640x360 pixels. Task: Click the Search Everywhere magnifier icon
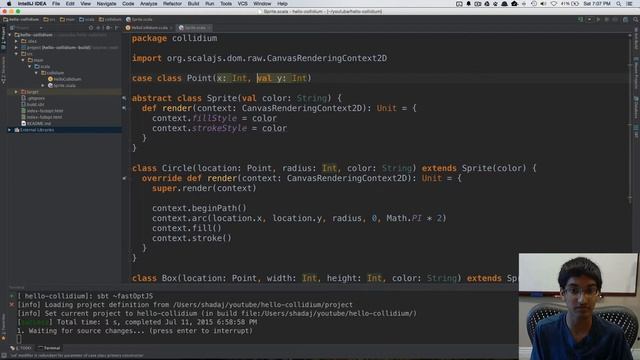click(636, 20)
